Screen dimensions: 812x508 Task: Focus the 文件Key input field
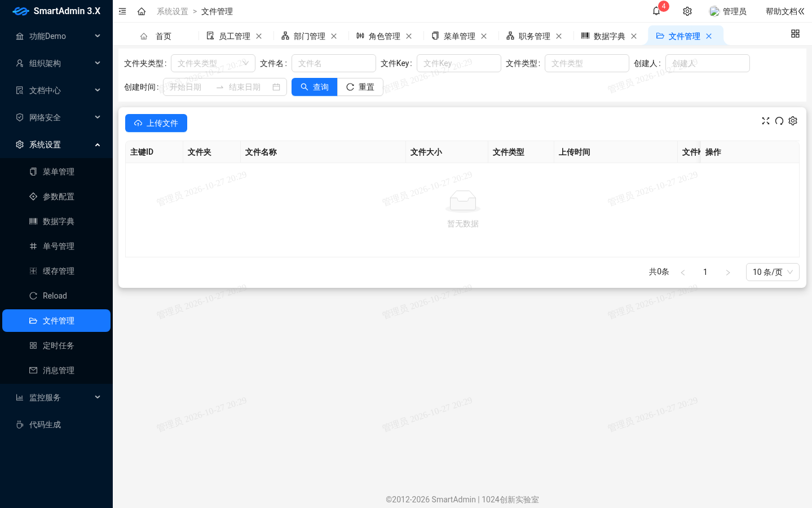[x=459, y=63]
